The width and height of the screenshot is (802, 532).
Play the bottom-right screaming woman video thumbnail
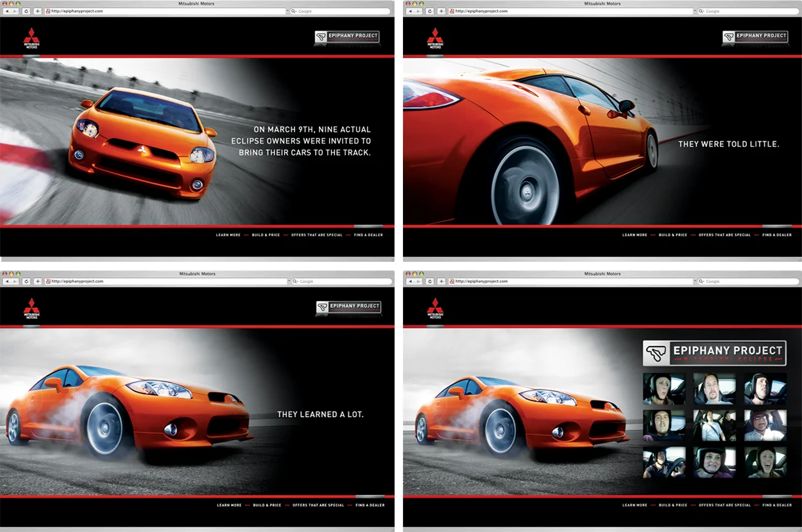(x=765, y=463)
